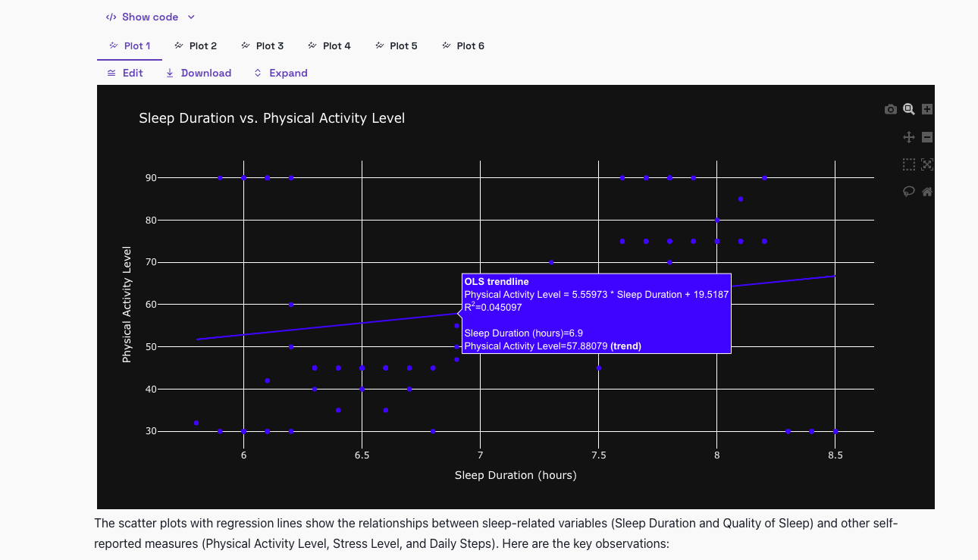This screenshot has width=978, height=560.
Task: Click the autoscale icon
Action: 926,164
